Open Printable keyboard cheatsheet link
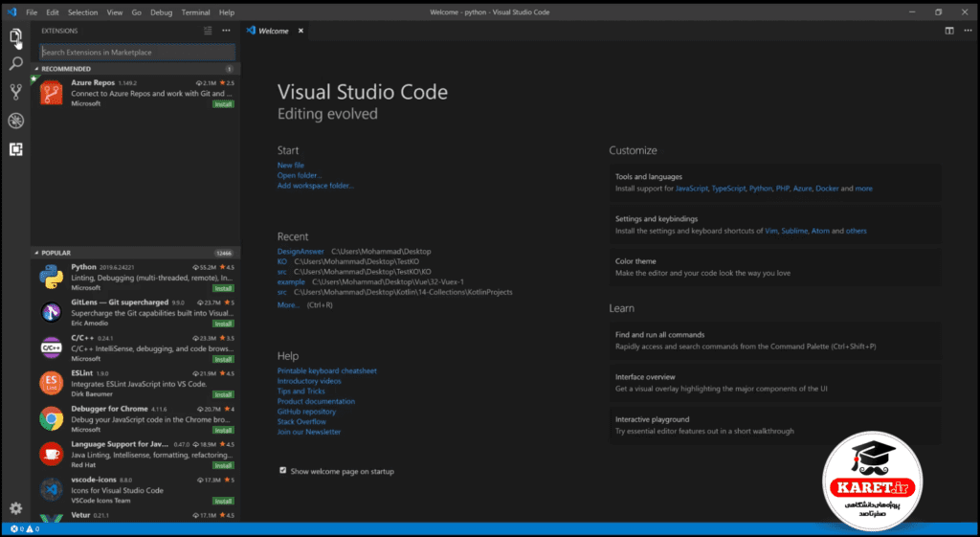 pos(327,370)
